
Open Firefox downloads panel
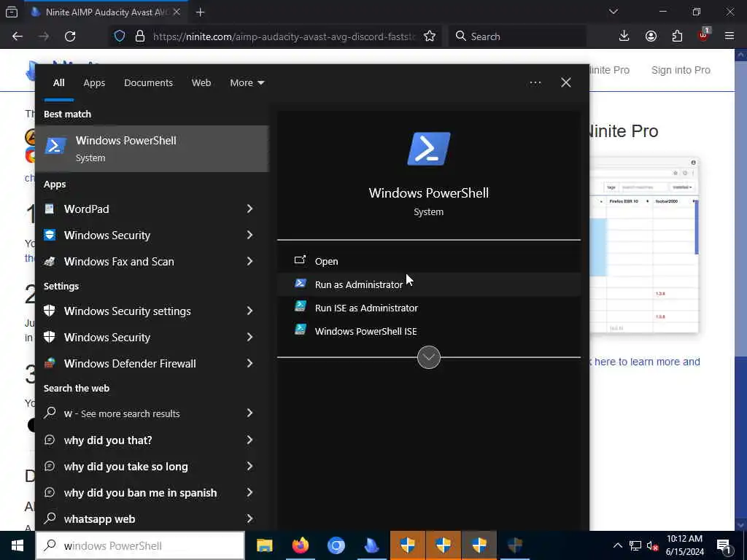tap(624, 36)
